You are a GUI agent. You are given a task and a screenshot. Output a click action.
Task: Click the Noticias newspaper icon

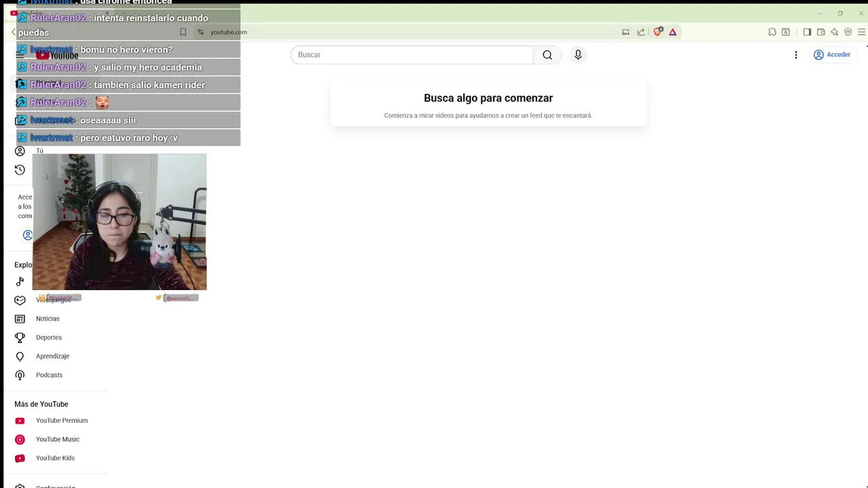(20, 319)
